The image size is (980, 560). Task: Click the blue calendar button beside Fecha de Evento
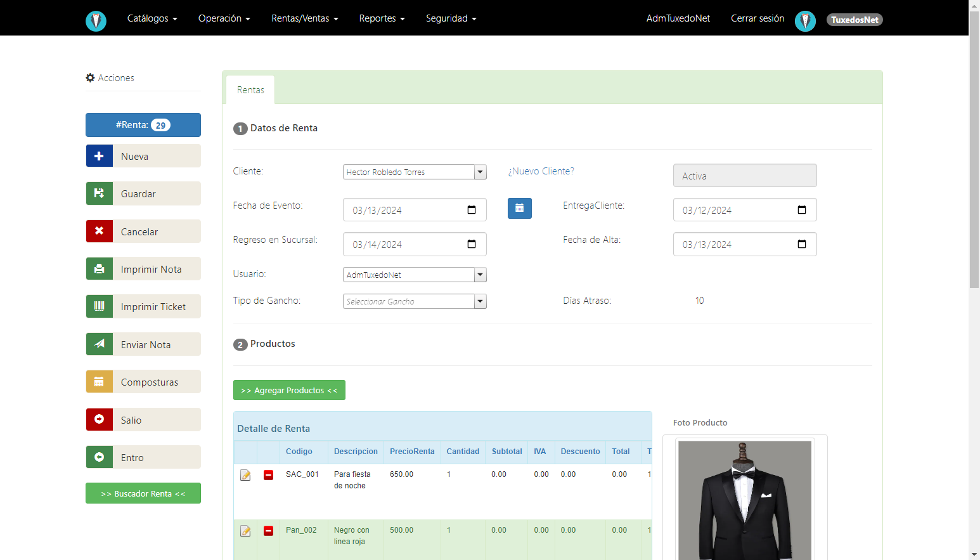[520, 208]
